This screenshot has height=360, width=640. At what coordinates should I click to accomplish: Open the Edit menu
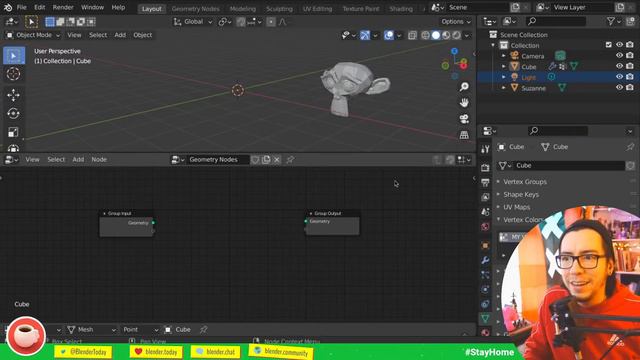point(40,7)
